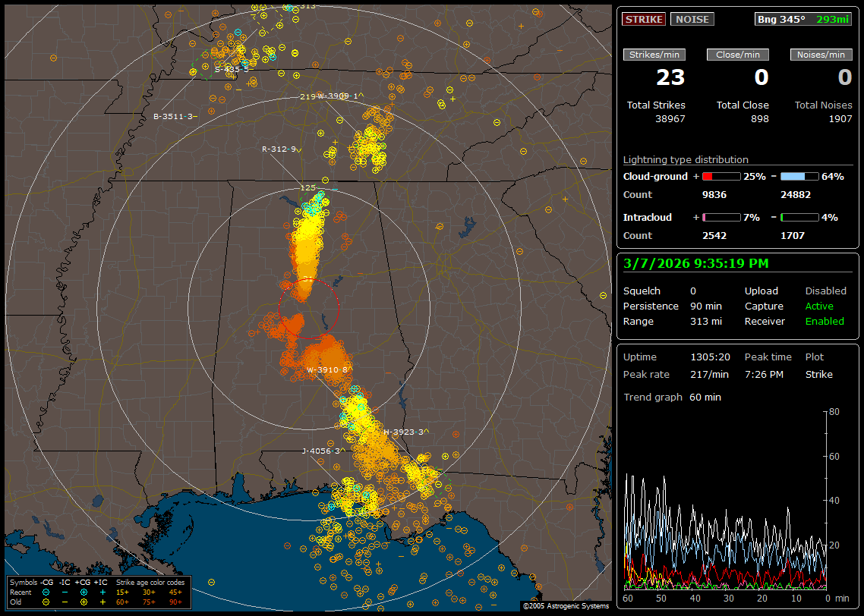The height and width of the screenshot is (616, 864).
Task: Select storm cell label W-3910-8 on map
Action: click(x=327, y=370)
